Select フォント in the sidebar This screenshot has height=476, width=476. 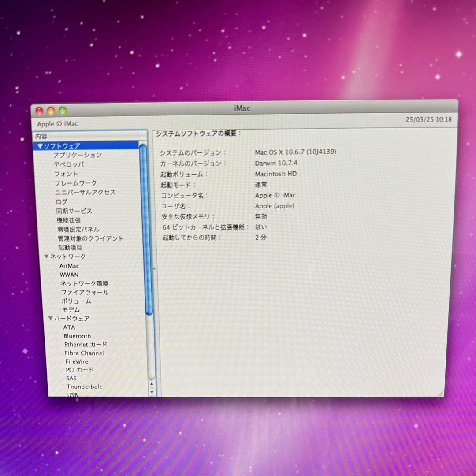point(66,174)
